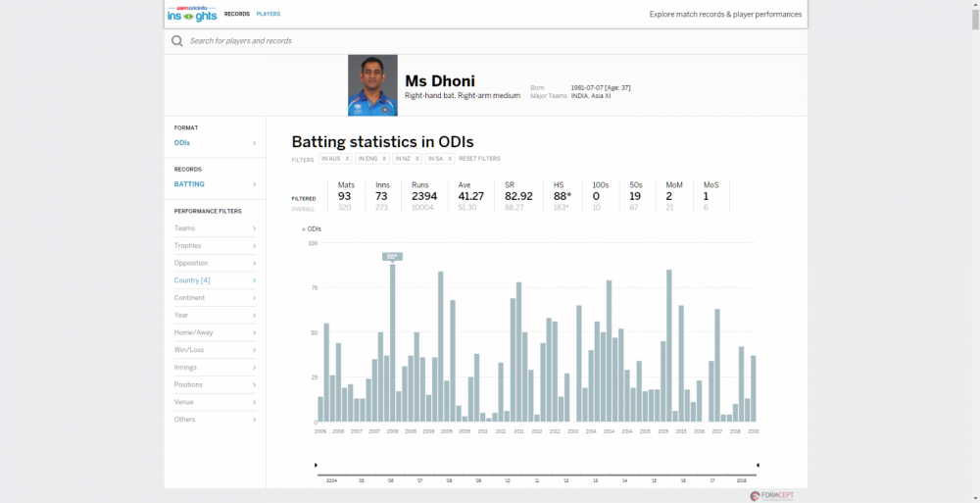Viewport: 980px width, 503px height.
Task: Open the Venue filter
Action: point(215,402)
